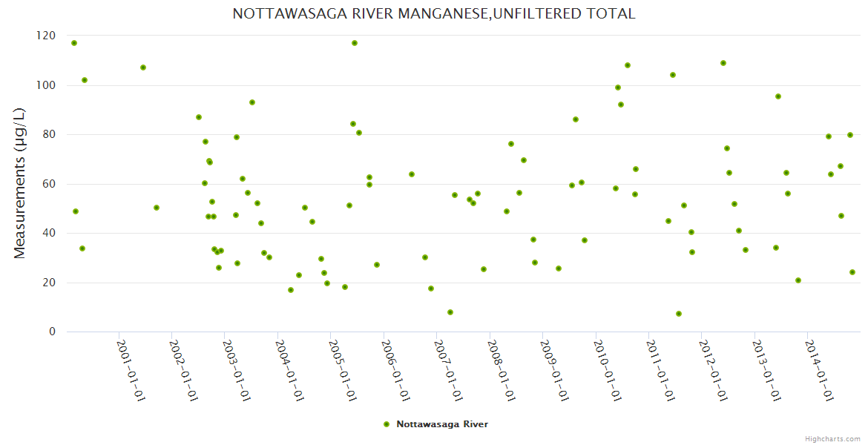The height and width of the screenshot is (445, 868).
Task: Select the lowest data point in 2011
Action: coord(678,314)
